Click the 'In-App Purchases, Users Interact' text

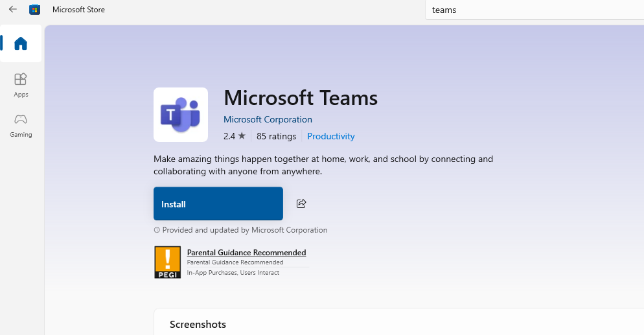click(x=233, y=273)
